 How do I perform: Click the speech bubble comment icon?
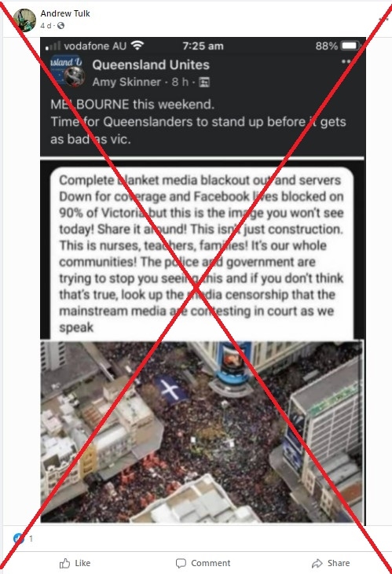point(181,563)
